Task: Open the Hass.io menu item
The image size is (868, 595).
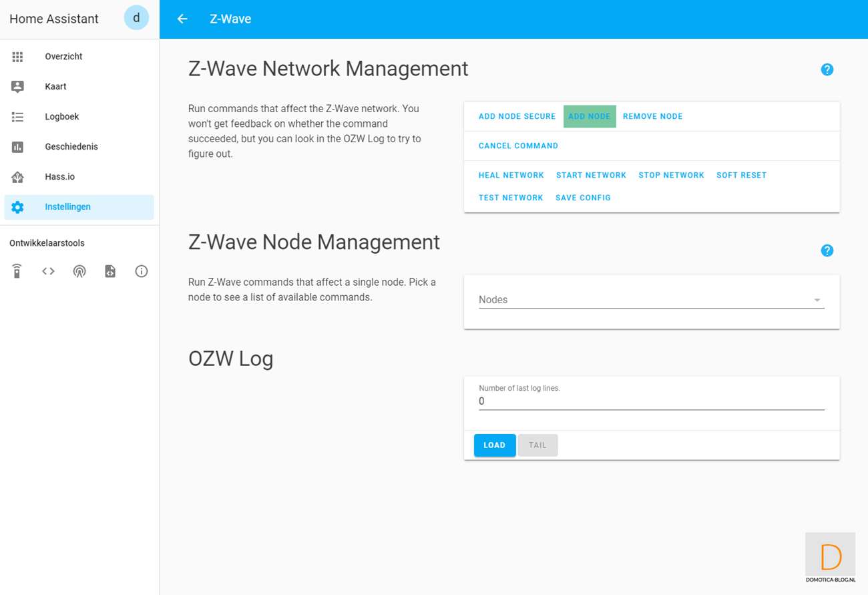Action: tap(79, 177)
